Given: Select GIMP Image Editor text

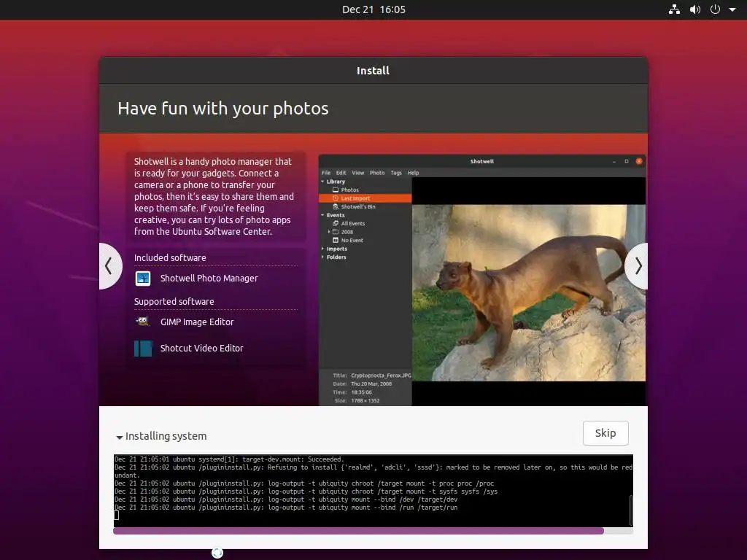Looking at the screenshot, I should tap(197, 322).
